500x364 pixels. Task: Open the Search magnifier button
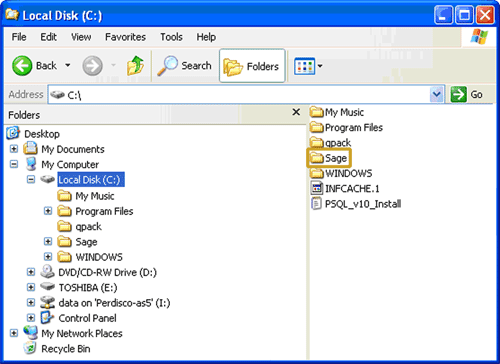[x=184, y=66]
